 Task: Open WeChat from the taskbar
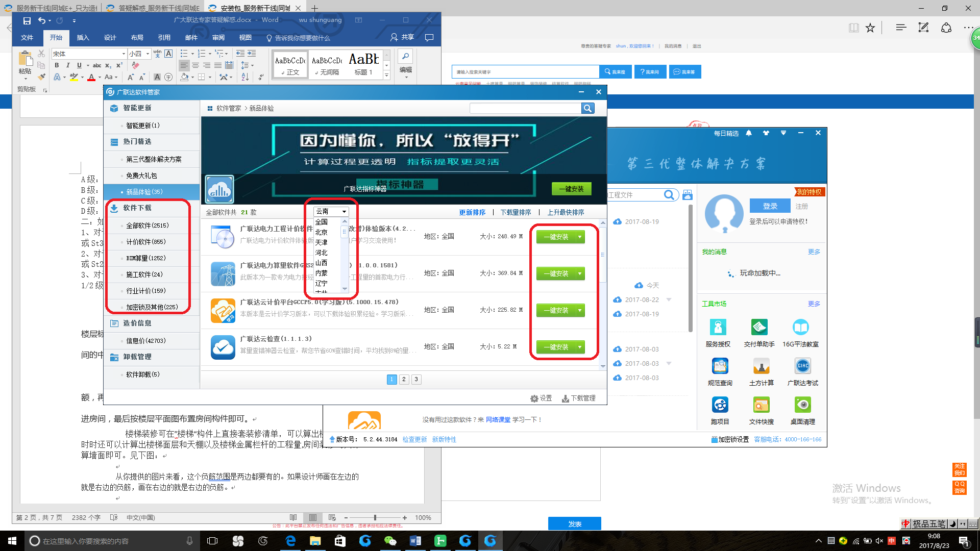click(x=390, y=541)
